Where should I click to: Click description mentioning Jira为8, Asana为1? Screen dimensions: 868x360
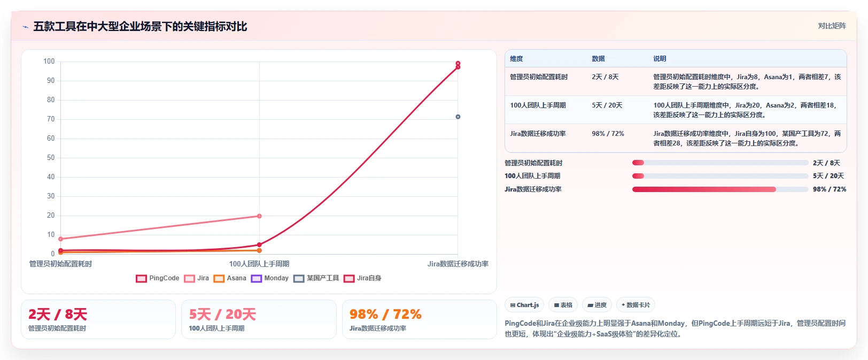(747, 81)
